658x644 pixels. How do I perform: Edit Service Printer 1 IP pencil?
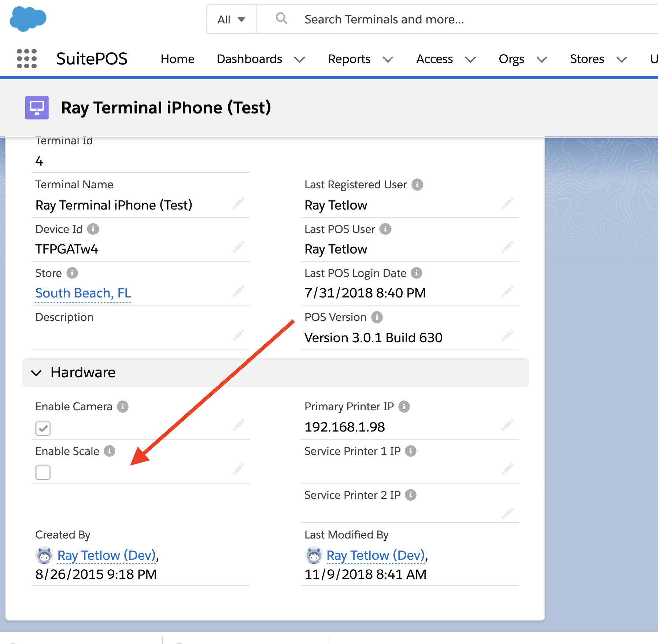click(508, 469)
